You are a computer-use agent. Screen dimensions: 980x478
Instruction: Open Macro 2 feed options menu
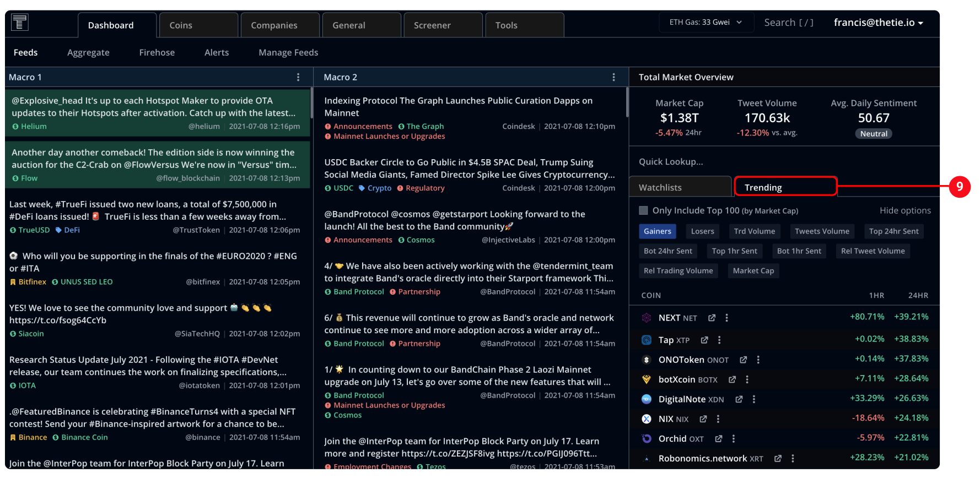tap(613, 77)
